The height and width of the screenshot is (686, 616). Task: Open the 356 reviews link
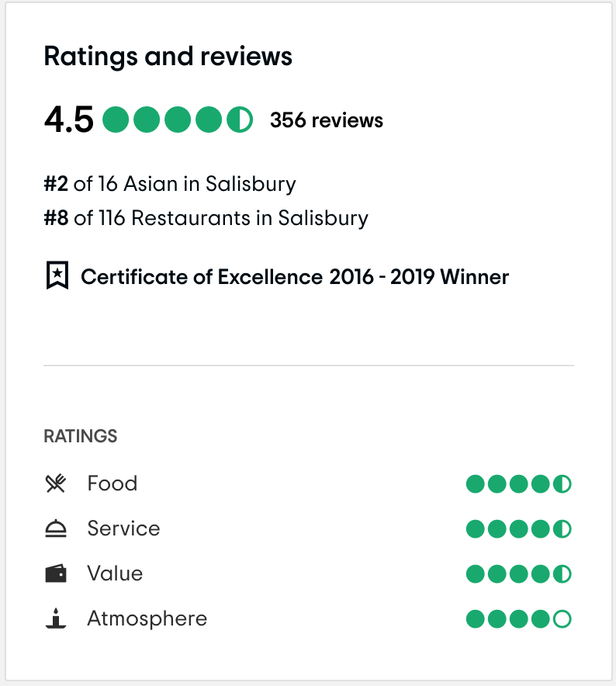[327, 121]
